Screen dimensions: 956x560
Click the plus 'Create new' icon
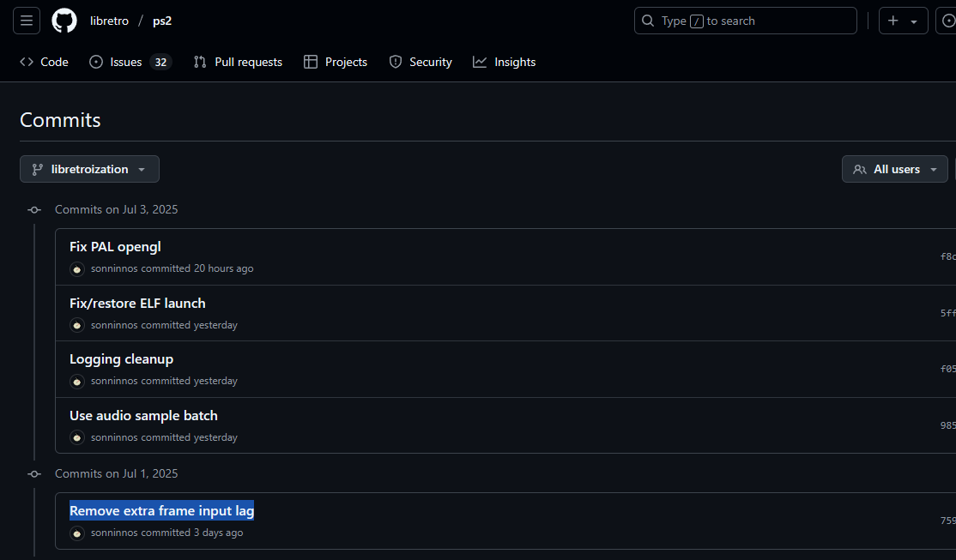893,21
